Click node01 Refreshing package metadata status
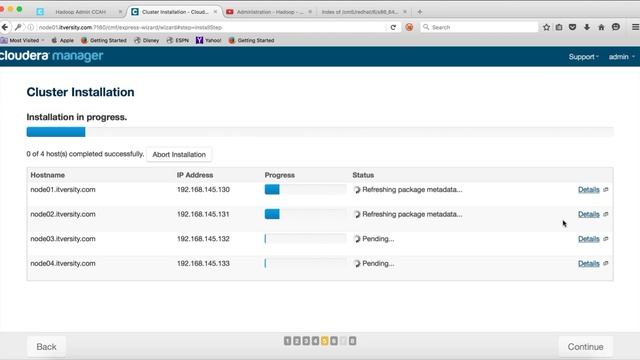 pos(412,189)
